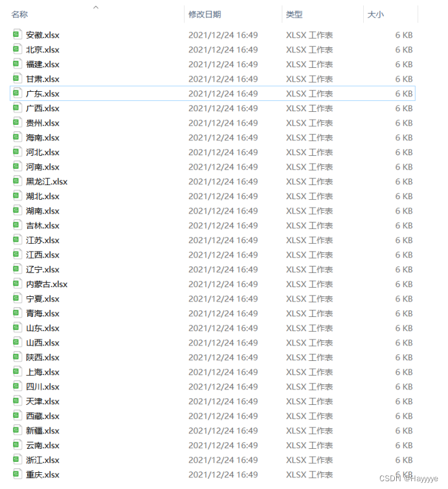Click the file icon of 新疆.xlsx
This screenshot has height=489, width=448.
(x=17, y=430)
